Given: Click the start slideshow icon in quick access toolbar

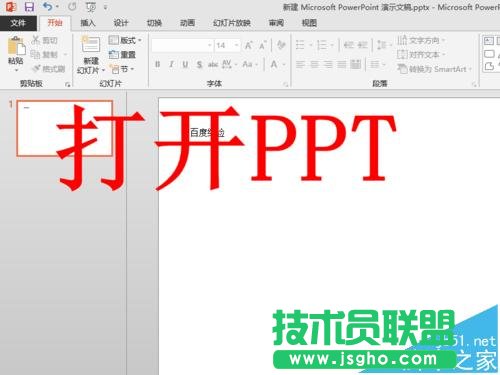Looking at the screenshot, I should pyautogui.click(x=90, y=7).
